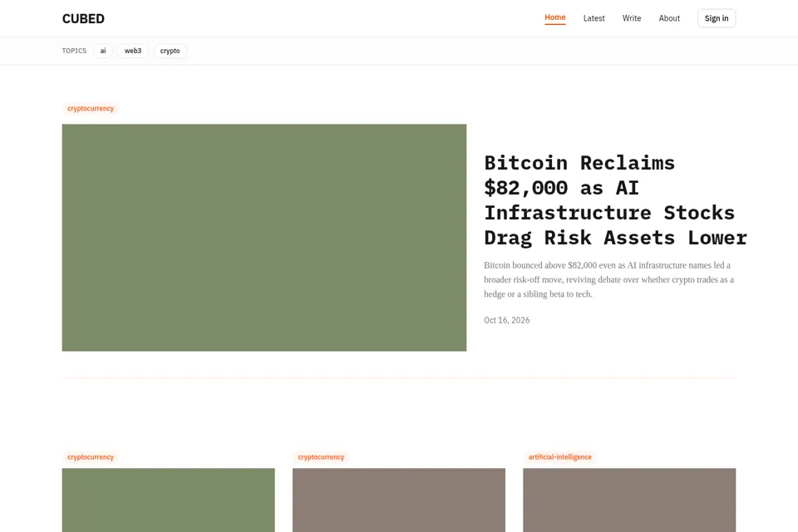Select the Home nav item
Viewport: 798px width, 532px height.
pyautogui.click(x=554, y=17)
